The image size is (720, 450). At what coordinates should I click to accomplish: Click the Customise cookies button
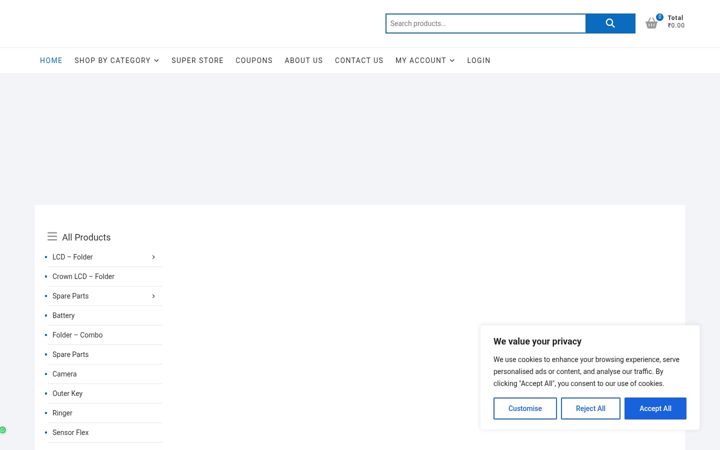coord(525,408)
